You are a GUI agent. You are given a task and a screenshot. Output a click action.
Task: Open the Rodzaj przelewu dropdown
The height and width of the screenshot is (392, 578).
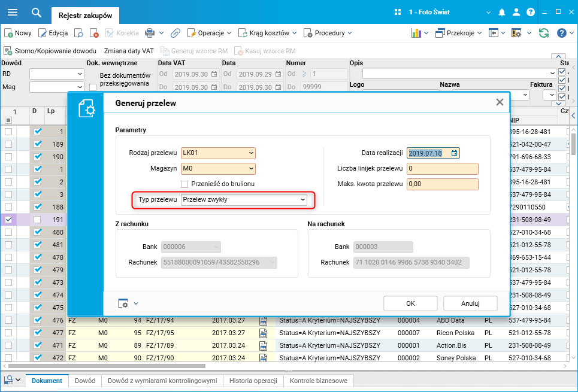pos(251,153)
